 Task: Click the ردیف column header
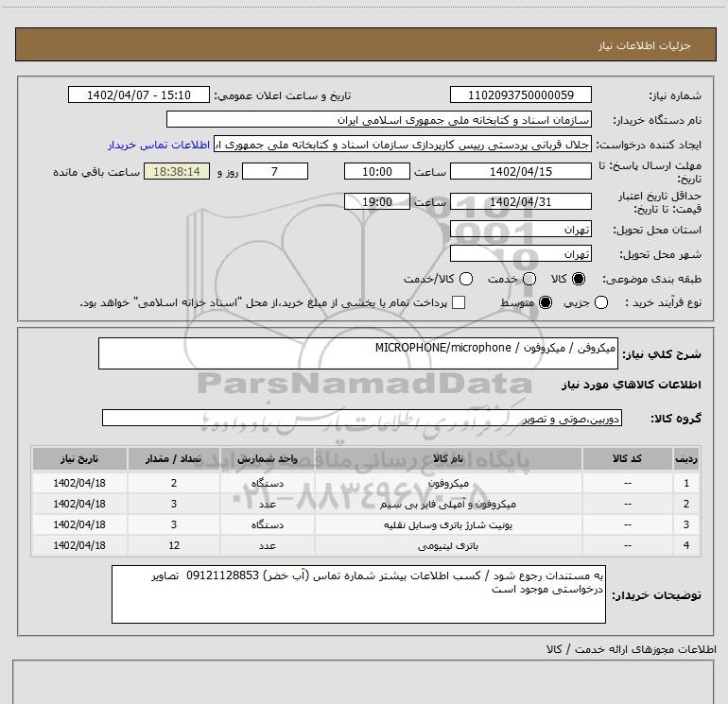pos(686,459)
